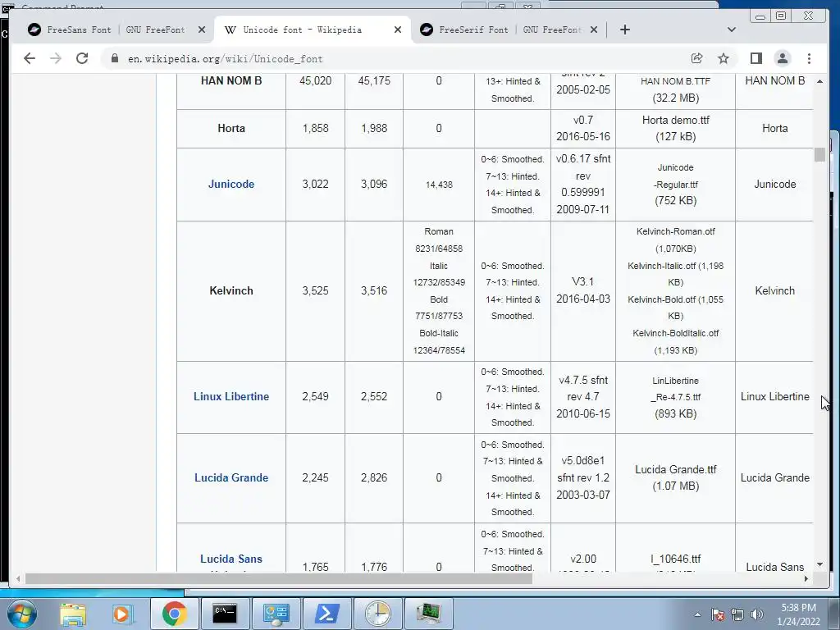Click the browser forward arrow
This screenshot has height=630, width=840.
[x=56, y=58]
